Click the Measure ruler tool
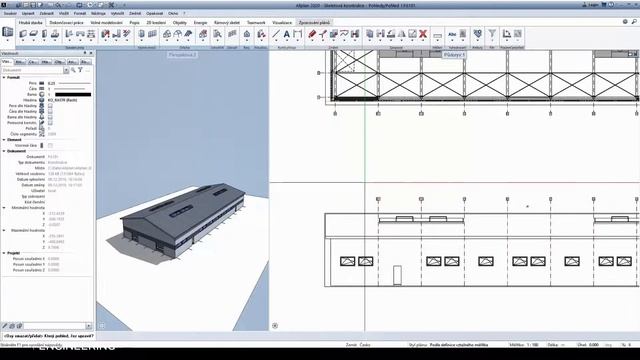The image size is (640, 360). point(438,35)
